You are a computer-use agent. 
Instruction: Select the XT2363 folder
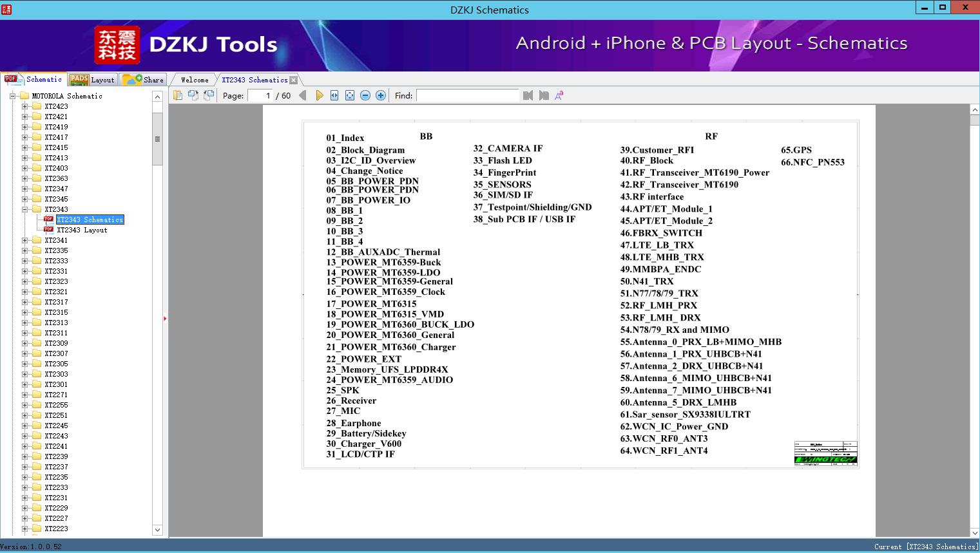56,178
